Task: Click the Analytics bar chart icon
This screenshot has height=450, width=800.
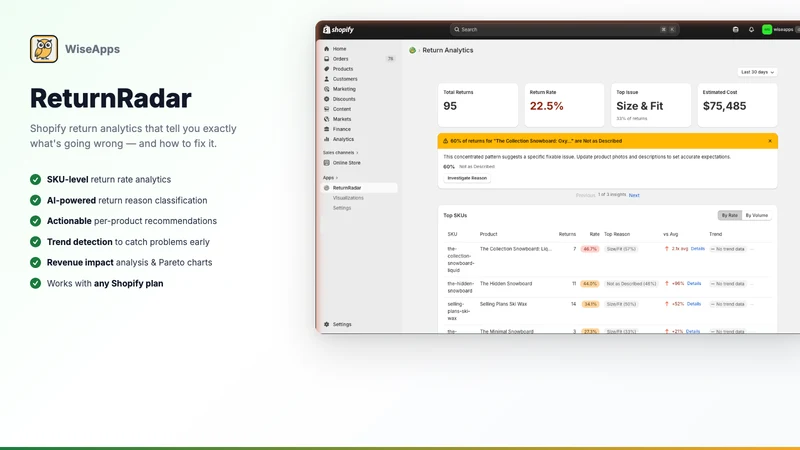Action: 327,139
